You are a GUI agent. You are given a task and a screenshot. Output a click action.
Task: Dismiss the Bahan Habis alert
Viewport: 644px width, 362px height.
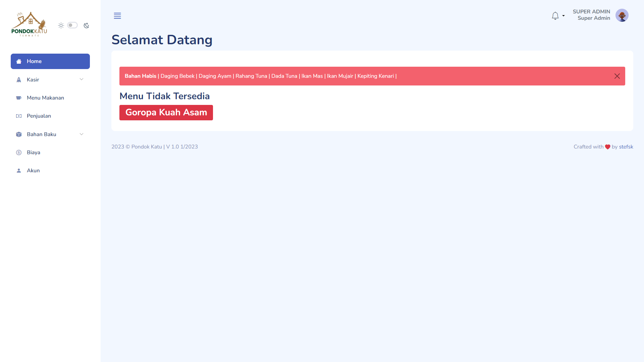tap(617, 76)
